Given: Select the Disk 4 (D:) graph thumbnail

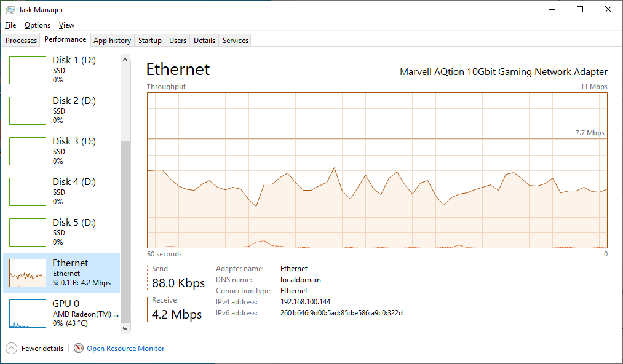Looking at the screenshot, I should [x=28, y=192].
